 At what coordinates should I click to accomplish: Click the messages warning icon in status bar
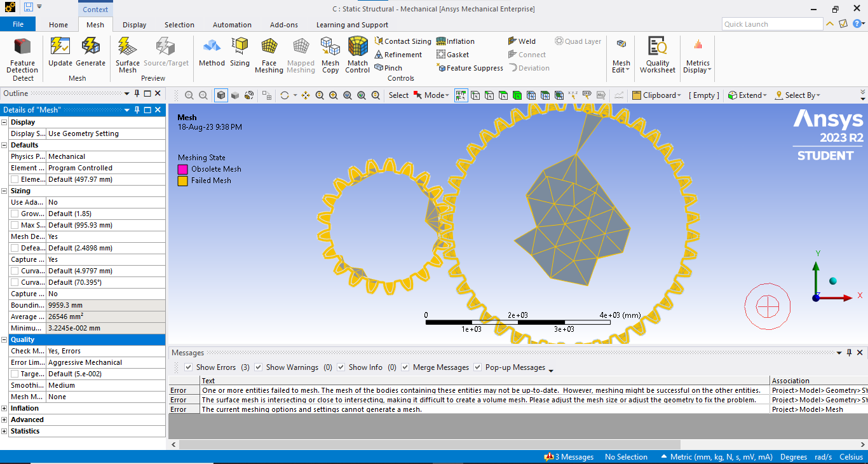pyautogui.click(x=549, y=457)
